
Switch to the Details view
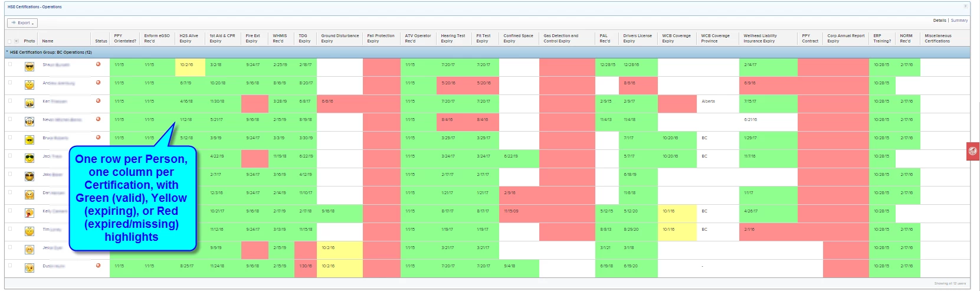pos(939,21)
